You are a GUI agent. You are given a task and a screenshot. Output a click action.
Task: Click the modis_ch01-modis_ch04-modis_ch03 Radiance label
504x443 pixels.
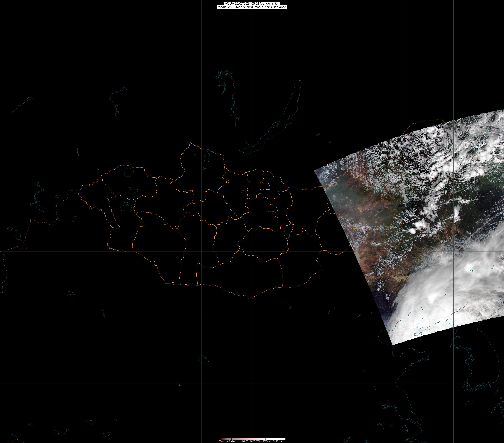pos(252,7)
